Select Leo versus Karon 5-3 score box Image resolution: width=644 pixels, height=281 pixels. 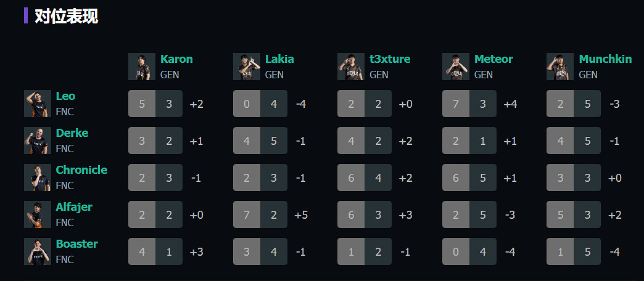155,104
